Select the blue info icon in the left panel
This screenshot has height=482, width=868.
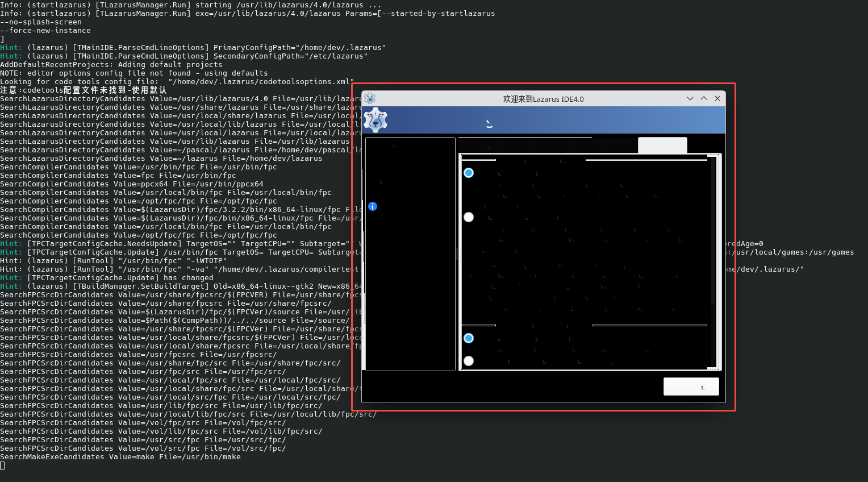pos(373,206)
